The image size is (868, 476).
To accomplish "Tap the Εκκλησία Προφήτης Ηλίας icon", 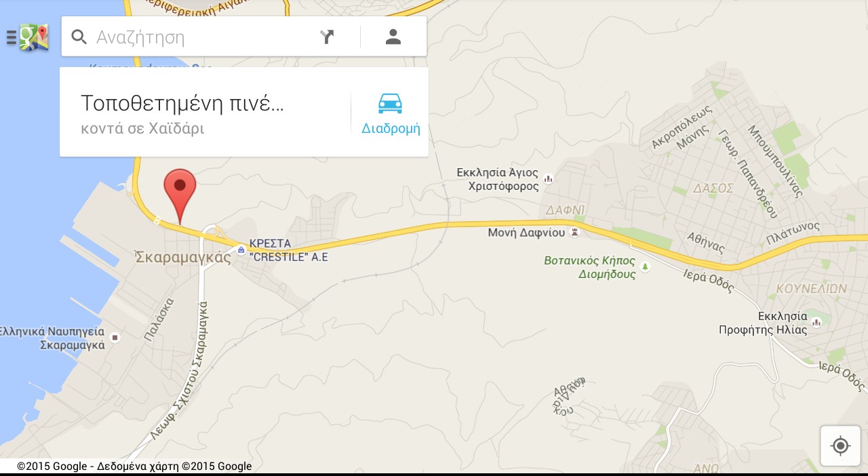I will (x=816, y=322).
